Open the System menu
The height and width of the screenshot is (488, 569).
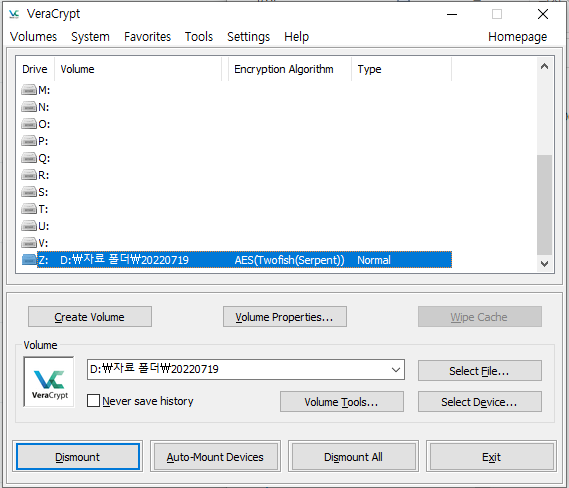click(90, 37)
